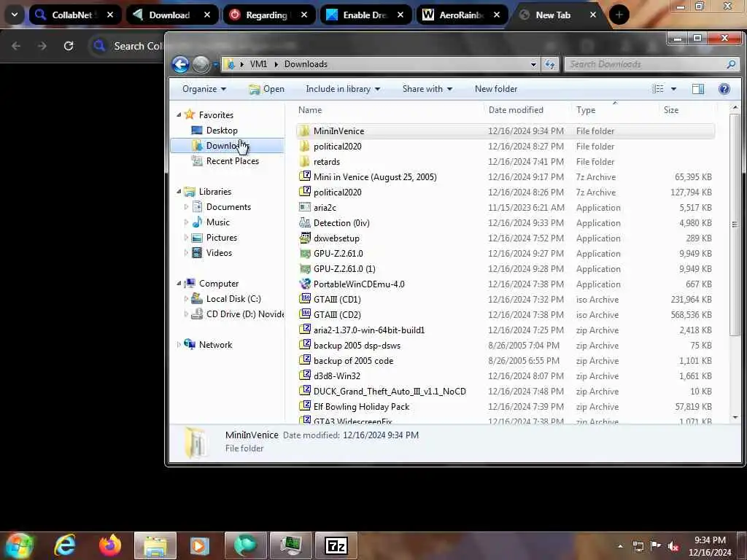
Task: Change the file view style icon
Action: pyautogui.click(x=658, y=89)
